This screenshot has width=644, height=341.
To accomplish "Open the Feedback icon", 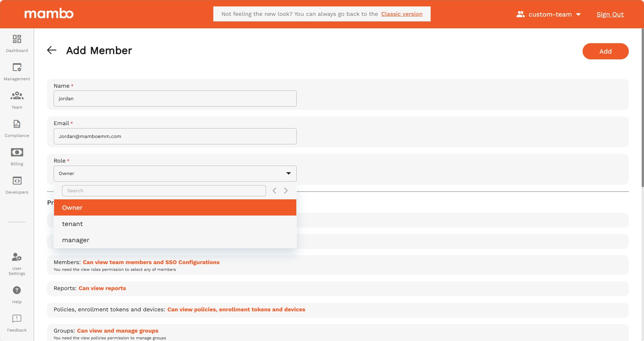I will coord(17,319).
